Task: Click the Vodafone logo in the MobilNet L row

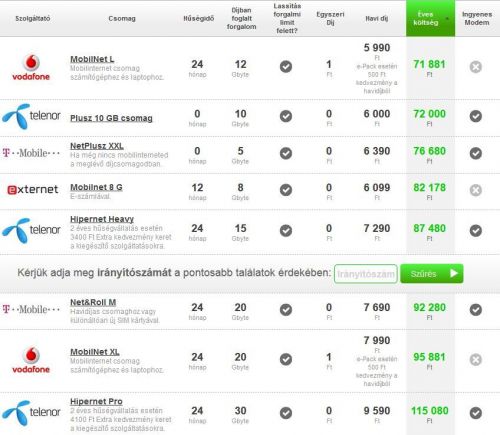Action: click(31, 67)
